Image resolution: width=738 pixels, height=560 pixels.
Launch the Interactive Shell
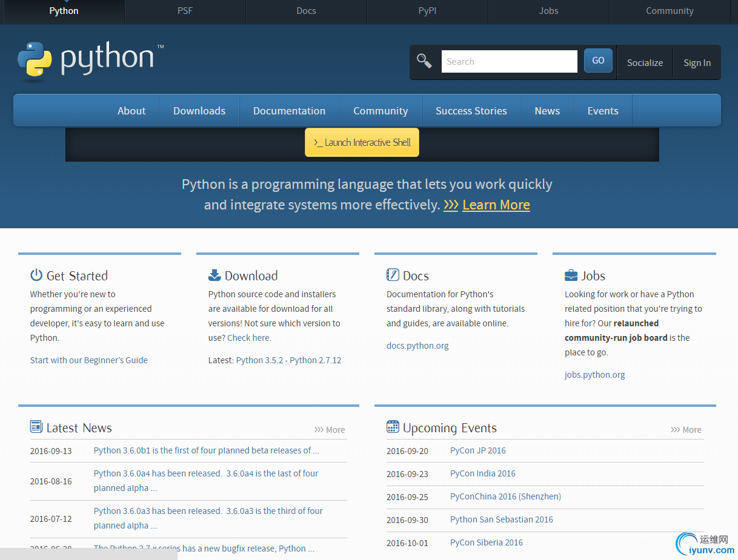[362, 142]
